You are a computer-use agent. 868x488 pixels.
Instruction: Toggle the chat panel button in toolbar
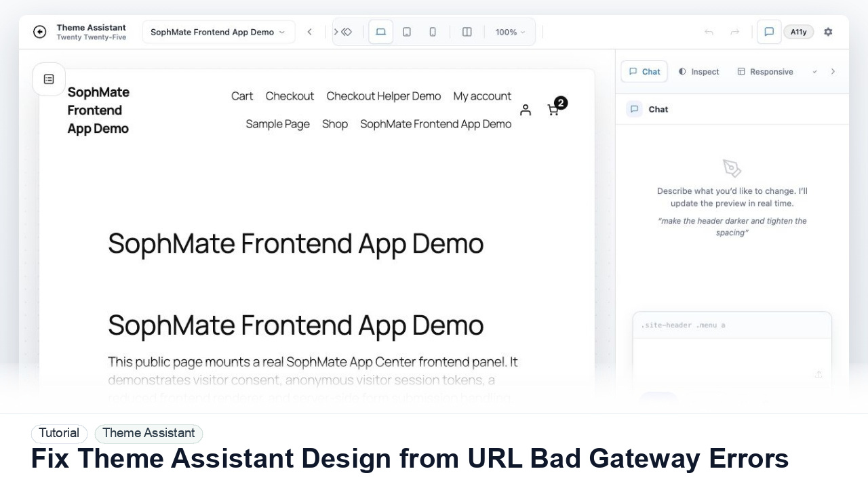click(769, 32)
